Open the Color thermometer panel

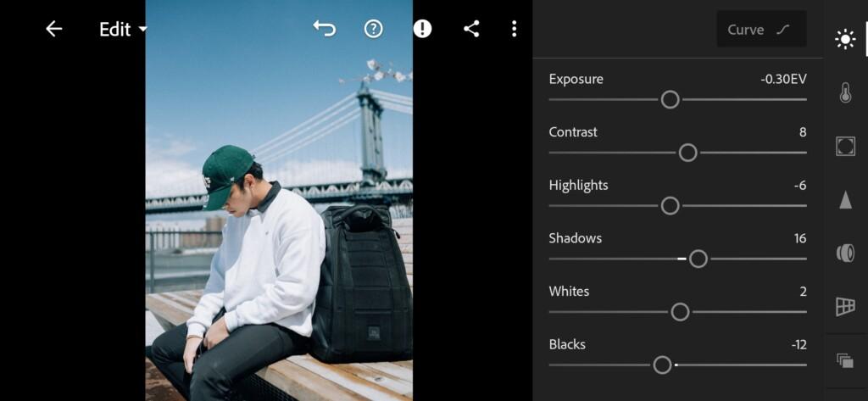click(x=845, y=92)
